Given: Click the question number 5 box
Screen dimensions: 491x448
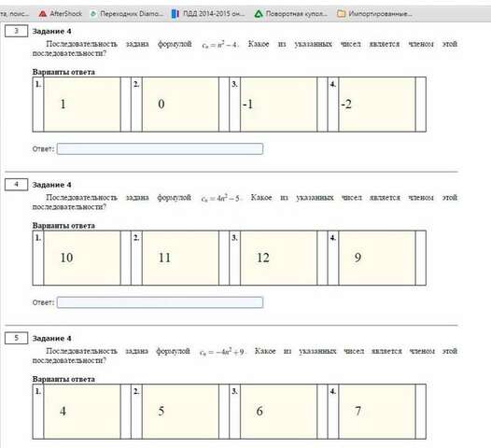Looking at the screenshot, I should (x=16, y=338).
